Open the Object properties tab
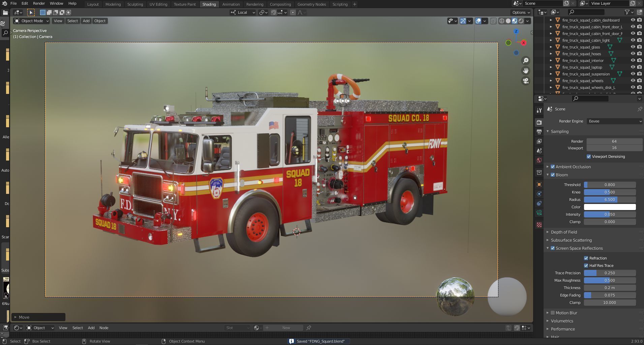This screenshot has height=345, width=644. coord(539,184)
